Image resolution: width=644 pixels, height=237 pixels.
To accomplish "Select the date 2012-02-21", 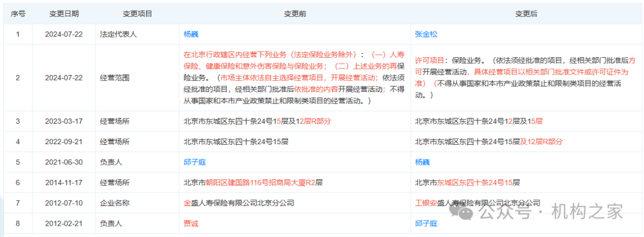I will click(x=64, y=223).
